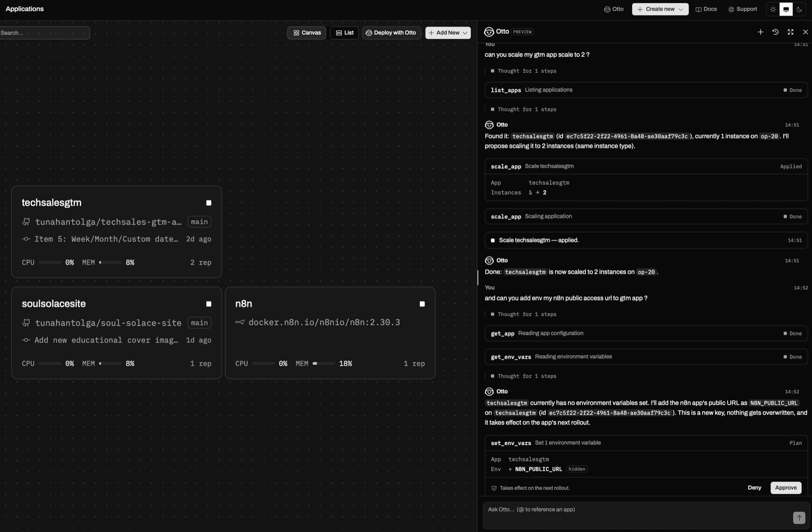812x532 pixels.
Task: Open the Docs link
Action: tap(706, 9)
